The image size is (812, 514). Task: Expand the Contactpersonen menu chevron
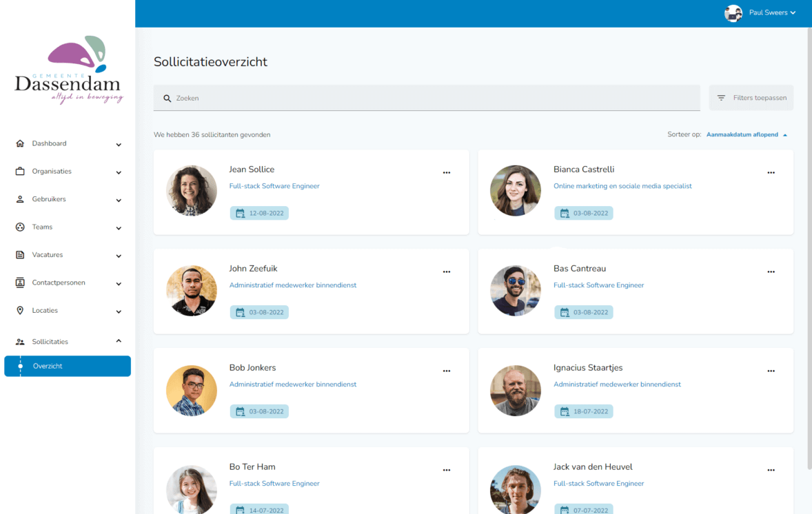click(x=119, y=283)
